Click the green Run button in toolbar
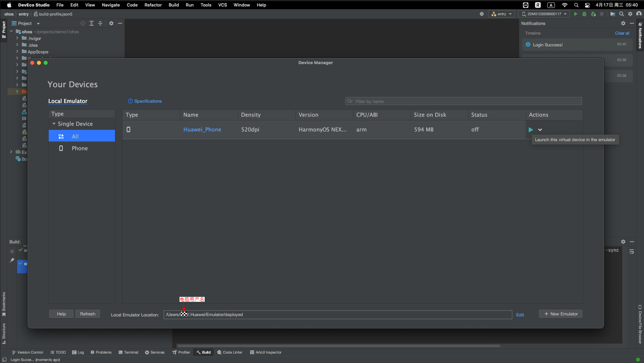 576,14
